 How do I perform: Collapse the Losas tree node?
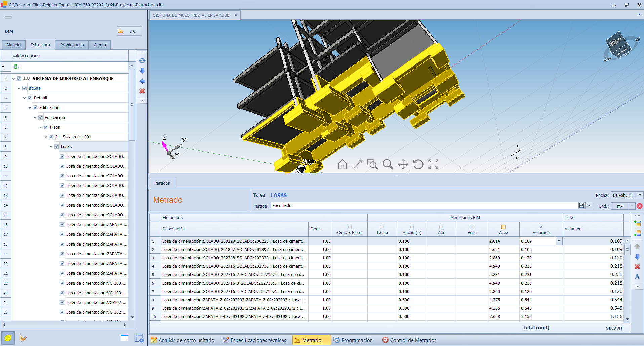click(51, 147)
